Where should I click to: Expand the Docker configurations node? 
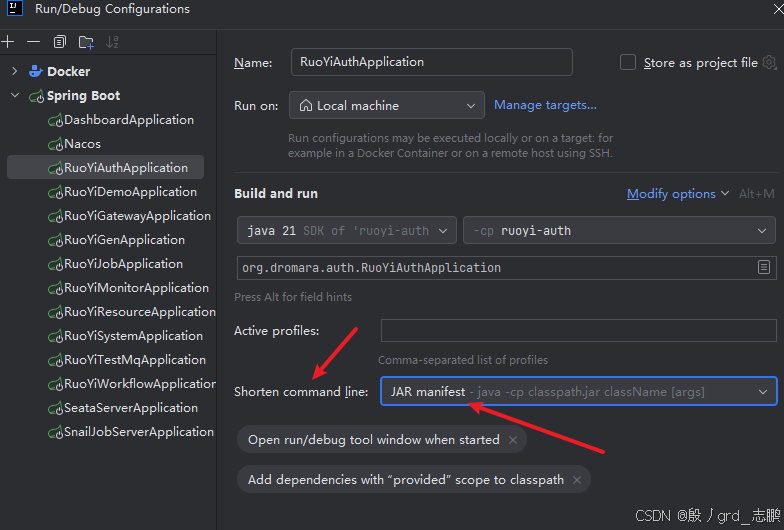pos(14,72)
